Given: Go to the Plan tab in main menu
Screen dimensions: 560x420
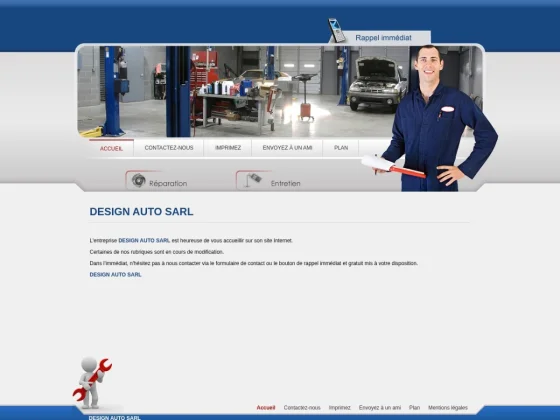Looking at the screenshot, I should pos(341,148).
